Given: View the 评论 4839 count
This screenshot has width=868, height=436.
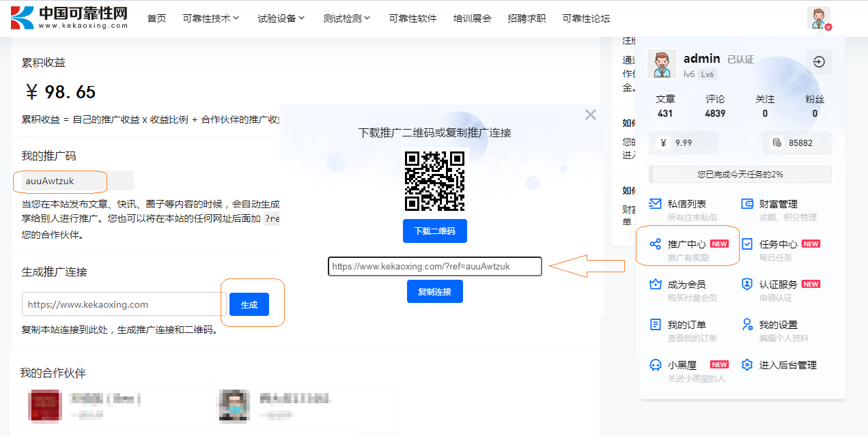Looking at the screenshot, I should click(x=715, y=106).
